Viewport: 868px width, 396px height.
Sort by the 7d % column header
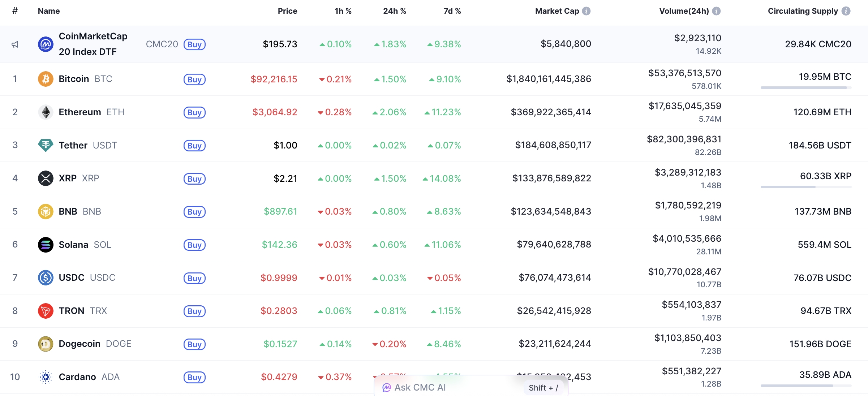click(x=452, y=11)
